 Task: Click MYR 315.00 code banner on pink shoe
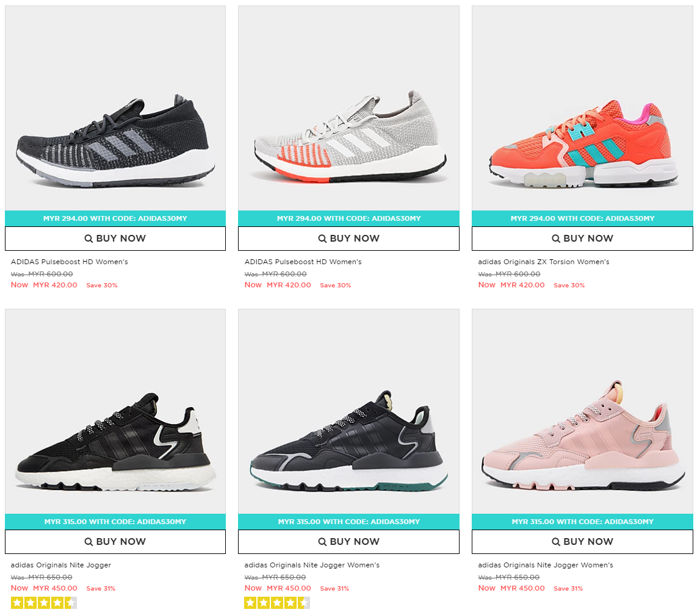pyautogui.click(x=582, y=521)
